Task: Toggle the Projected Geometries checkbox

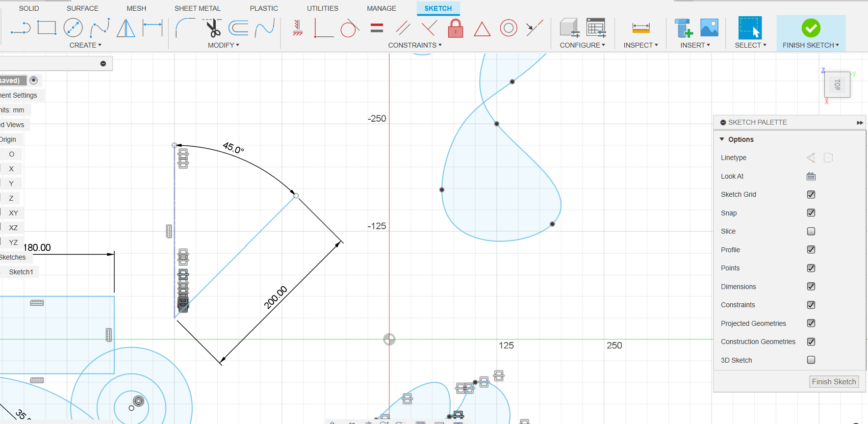Action: pyautogui.click(x=811, y=323)
